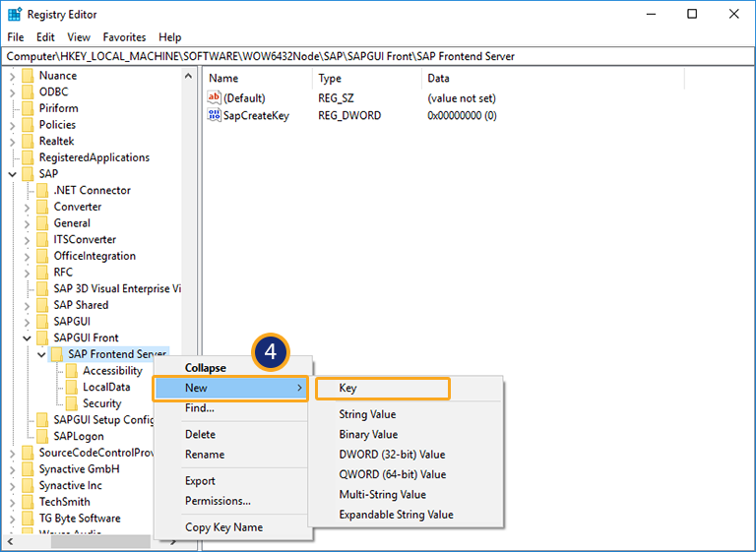The height and width of the screenshot is (552, 756).
Task: Click the (Default) string value icon
Action: (215, 98)
